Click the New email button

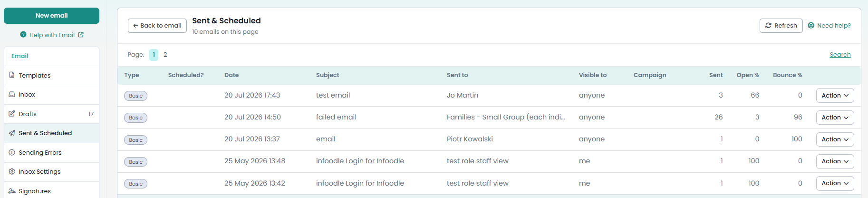point(51,16)
